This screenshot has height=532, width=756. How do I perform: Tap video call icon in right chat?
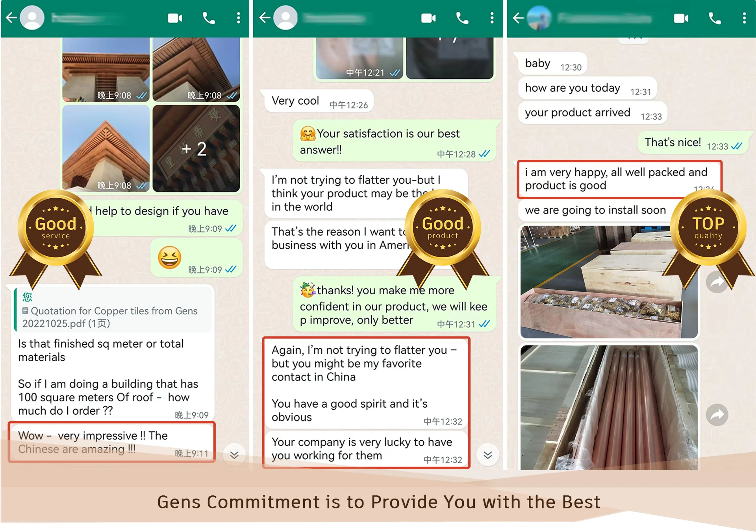click(x=681, y=18)
